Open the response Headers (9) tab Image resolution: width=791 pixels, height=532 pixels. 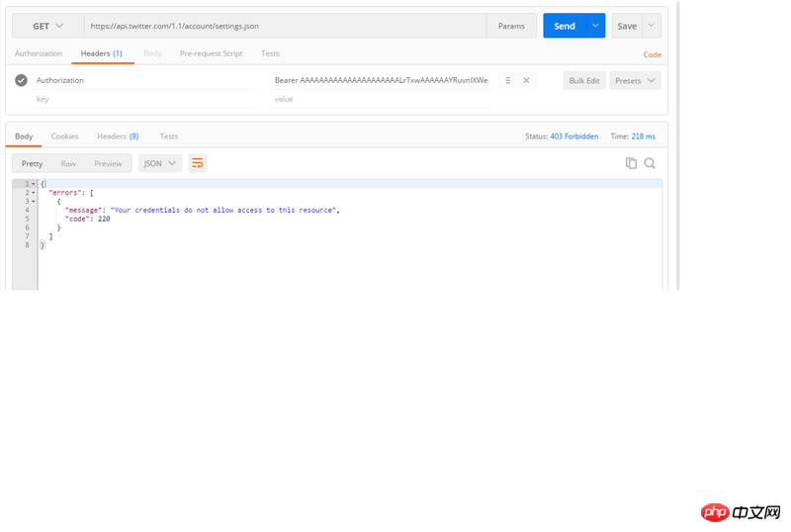pos(118,136)
